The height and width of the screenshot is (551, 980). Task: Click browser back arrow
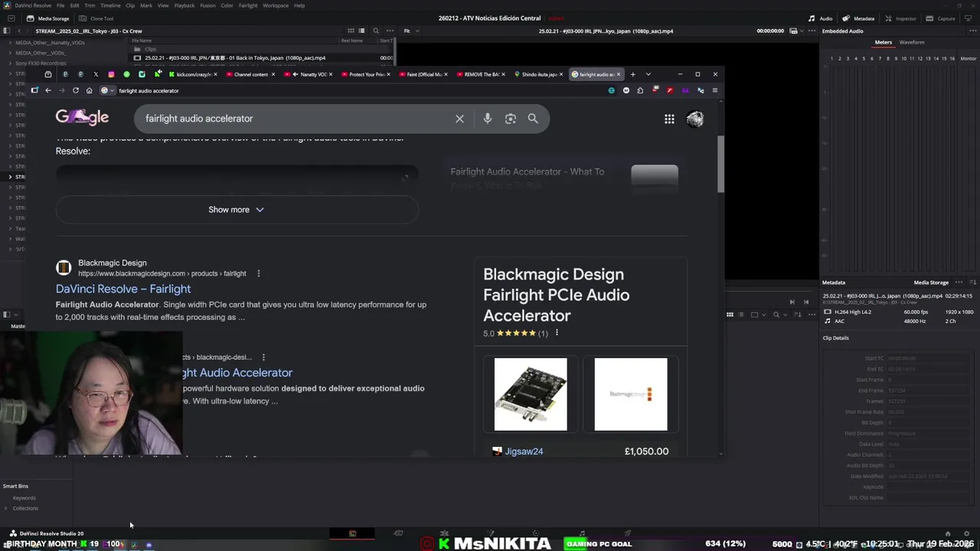(47, 90)
